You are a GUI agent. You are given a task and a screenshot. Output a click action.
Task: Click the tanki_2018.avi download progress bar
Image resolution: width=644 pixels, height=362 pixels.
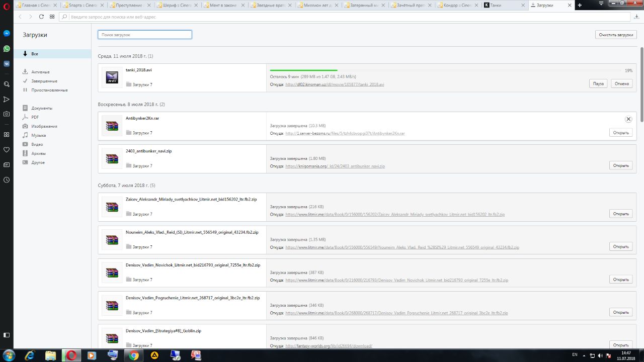pos(445,70)
